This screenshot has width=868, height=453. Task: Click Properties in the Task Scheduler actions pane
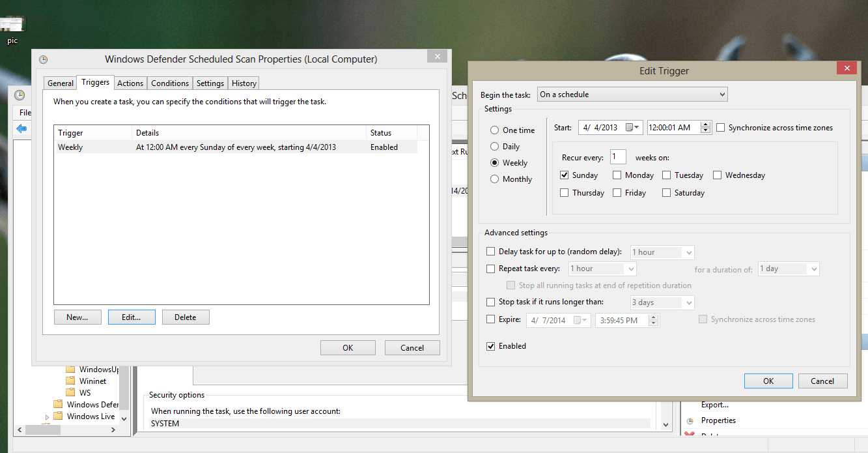718,420
